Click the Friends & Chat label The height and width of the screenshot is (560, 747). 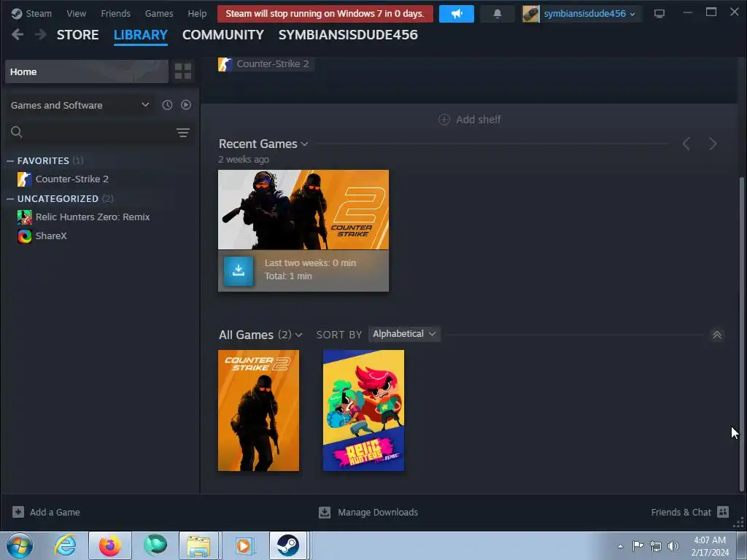coord(681,513)
